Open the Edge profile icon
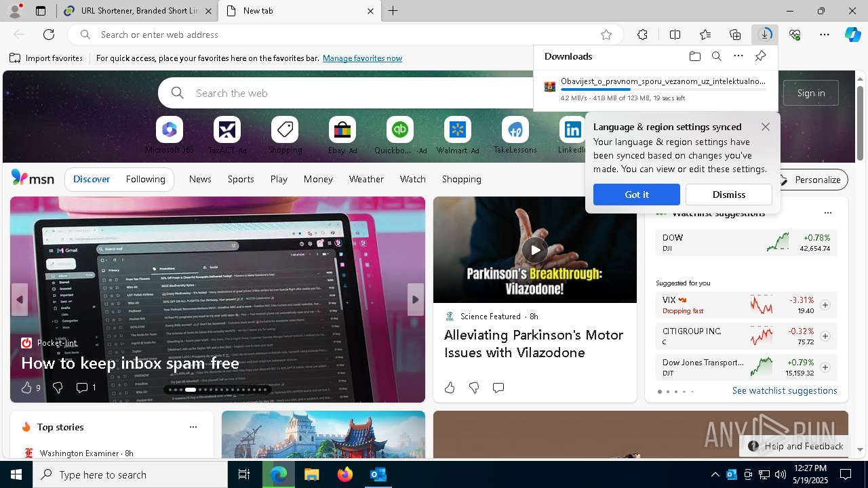The height and width of the screenshot is (488, 868). 15,11
